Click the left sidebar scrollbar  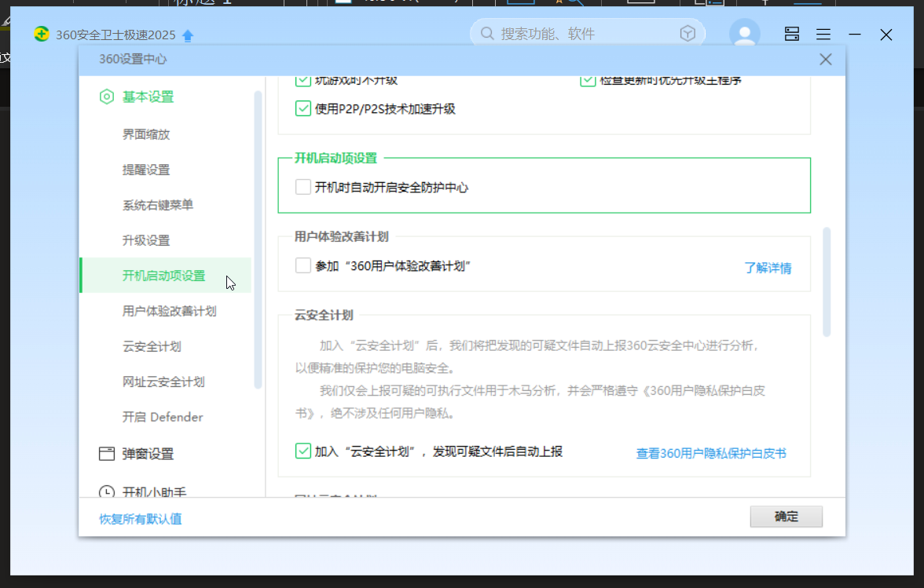click(x=258, y=239)
